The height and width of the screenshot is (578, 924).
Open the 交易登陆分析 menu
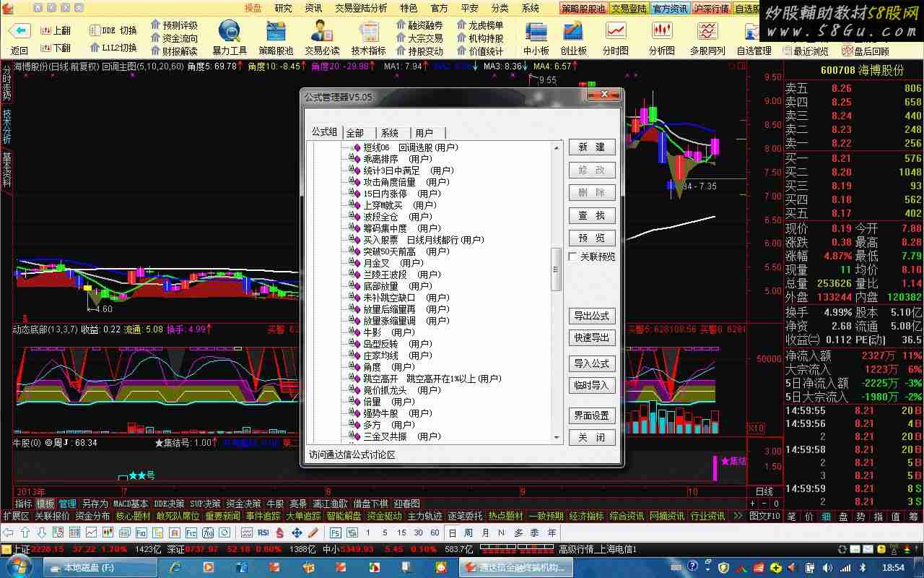click(x=360, y=8)
